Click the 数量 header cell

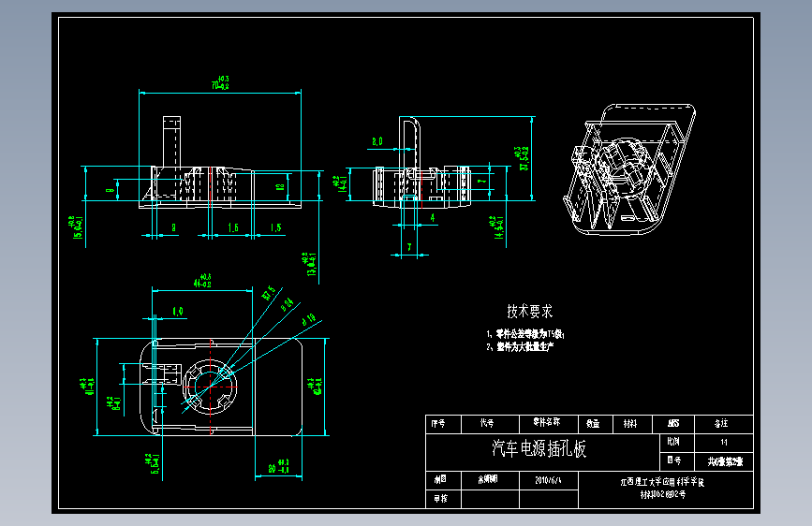[596, 424]
